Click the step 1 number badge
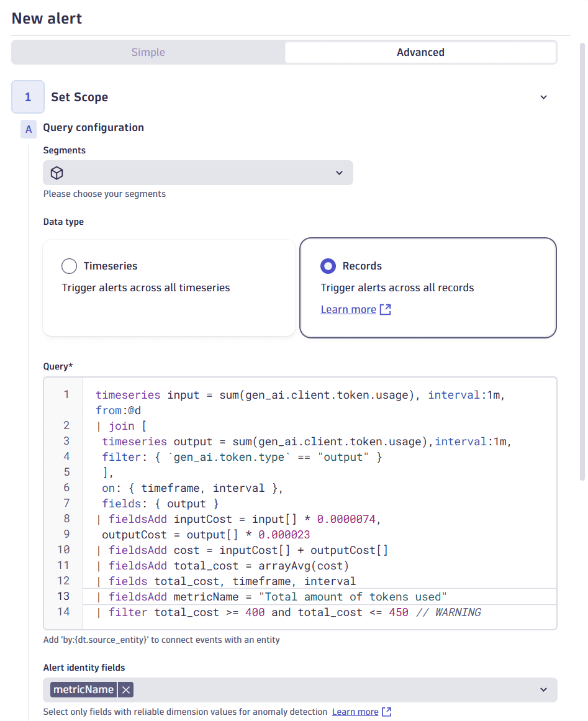 click(28, 97)
